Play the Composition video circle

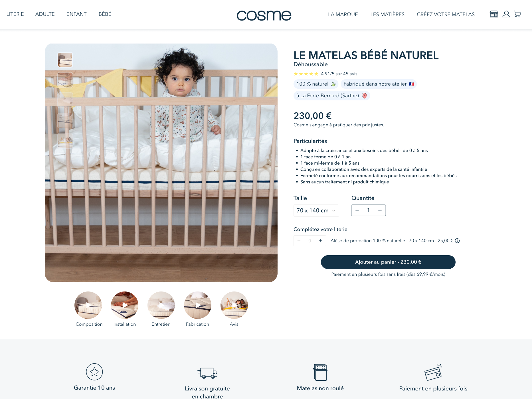(x=88, y=305)
